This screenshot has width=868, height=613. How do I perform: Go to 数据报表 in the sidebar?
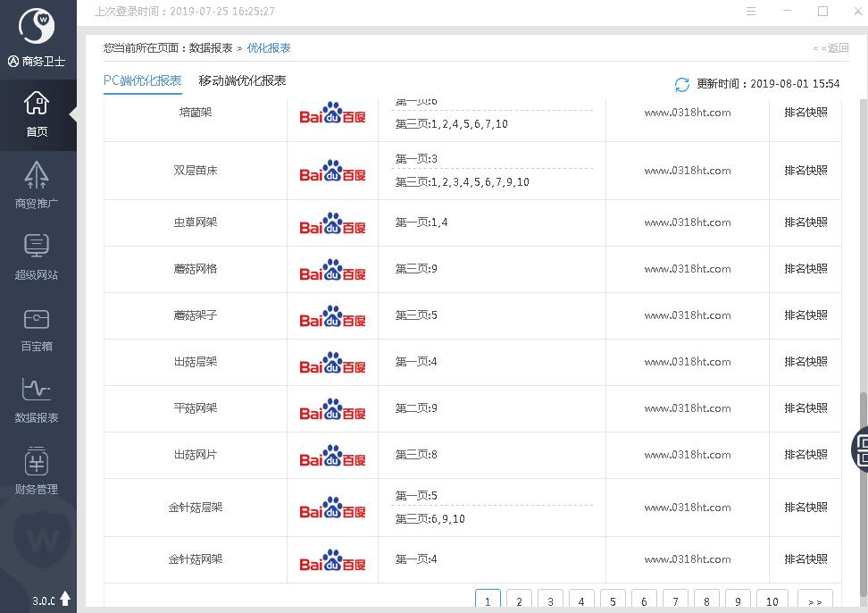point(37,399)
